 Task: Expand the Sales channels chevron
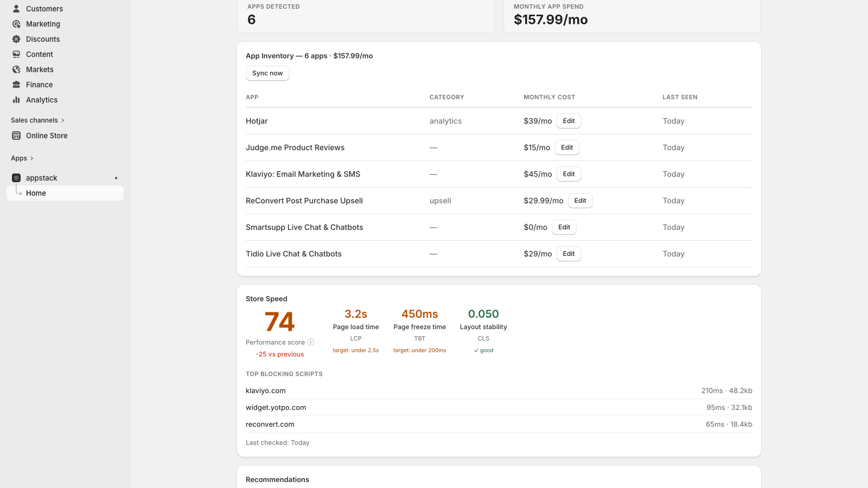pyautogui.click(x=63, y=120)
